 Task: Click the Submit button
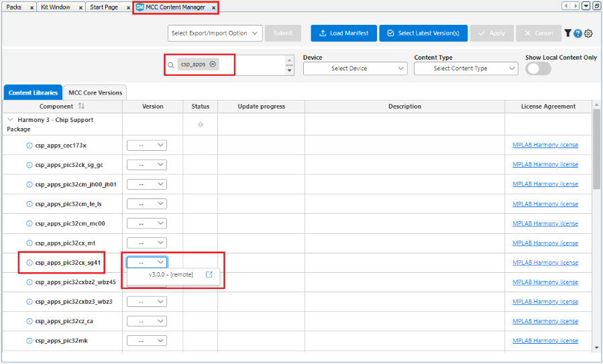coord(283,33)
